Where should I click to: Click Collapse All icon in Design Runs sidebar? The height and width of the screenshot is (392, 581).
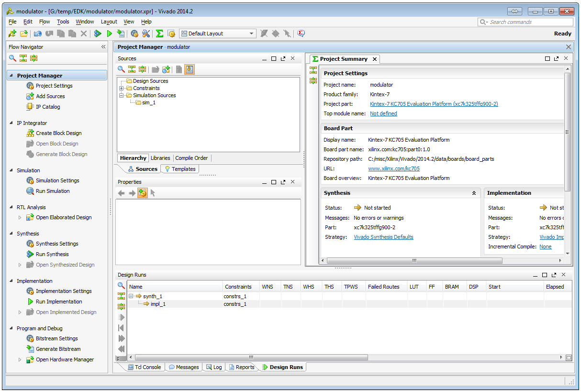click(x=122, y=296)
